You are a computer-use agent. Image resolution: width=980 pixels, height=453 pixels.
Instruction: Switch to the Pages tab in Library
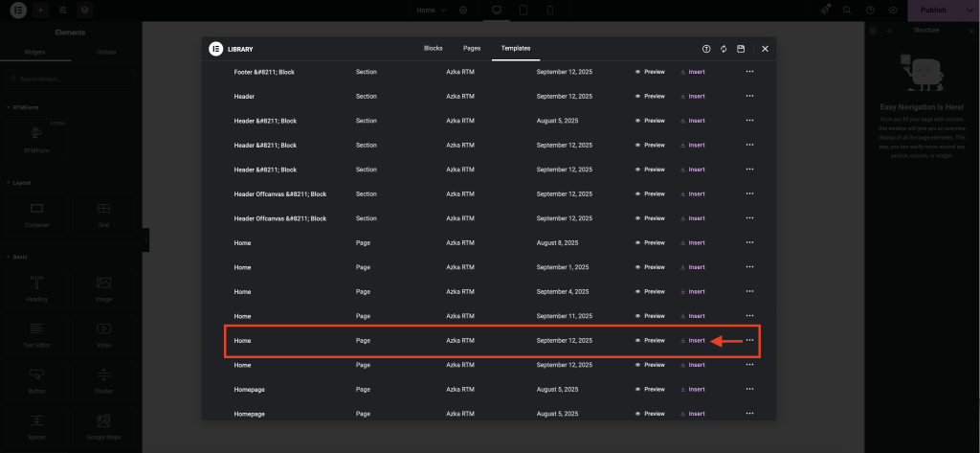[472, 48]
